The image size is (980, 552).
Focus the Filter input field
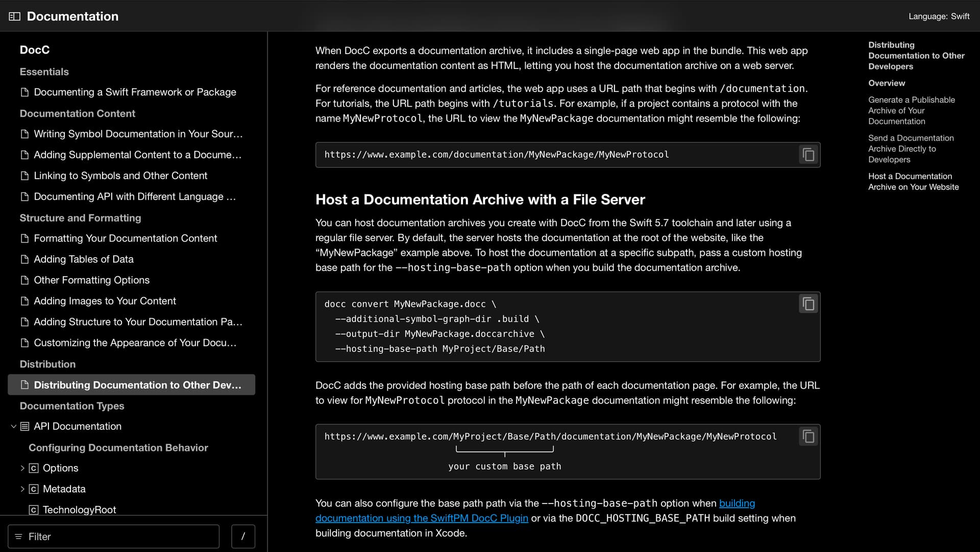(x=113, y=536)
